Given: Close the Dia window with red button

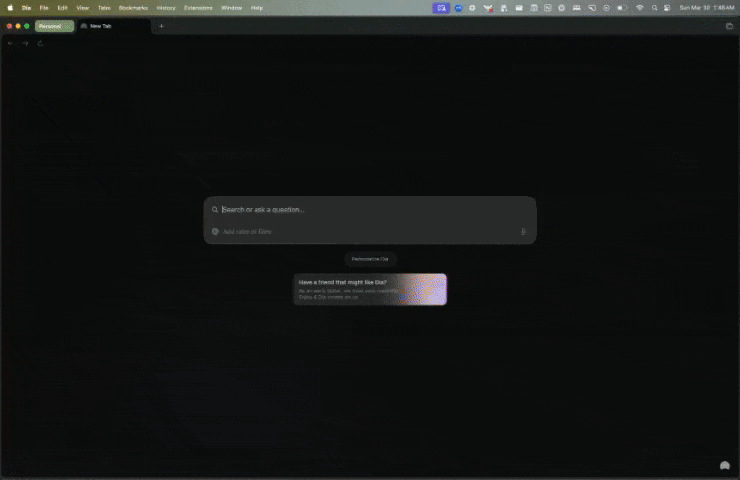Looking at the screenshot, I should coord(9,26).
